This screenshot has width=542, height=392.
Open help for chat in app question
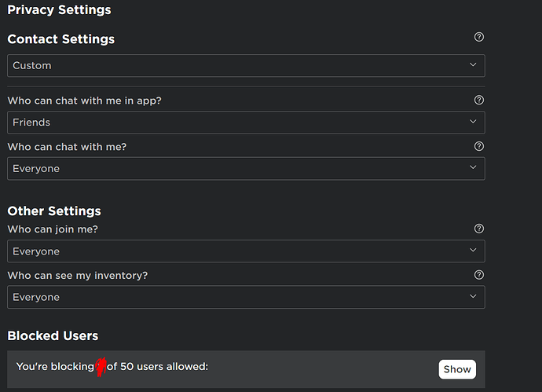click(x=479, y=100)
